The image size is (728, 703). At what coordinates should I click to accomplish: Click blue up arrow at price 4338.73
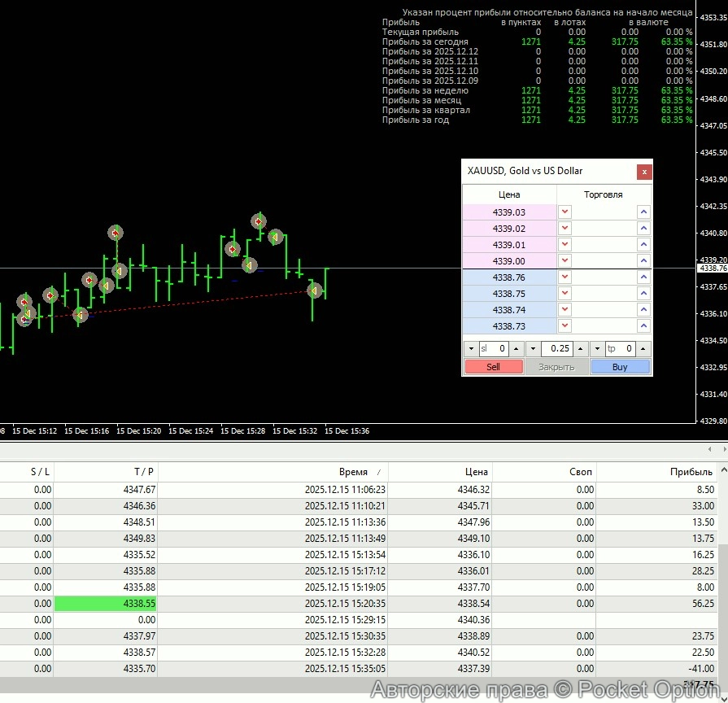point(643,326)
